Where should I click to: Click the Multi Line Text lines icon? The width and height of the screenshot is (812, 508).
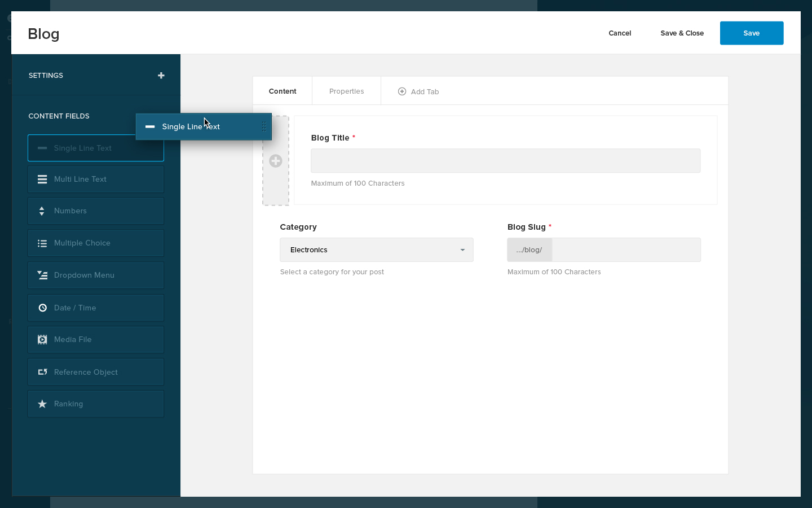(x=42, y=179)
